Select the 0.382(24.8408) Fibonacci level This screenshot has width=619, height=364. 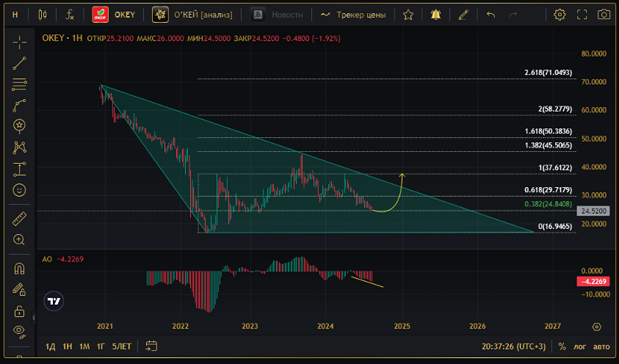pyautogui.click(x=548, y=204)
